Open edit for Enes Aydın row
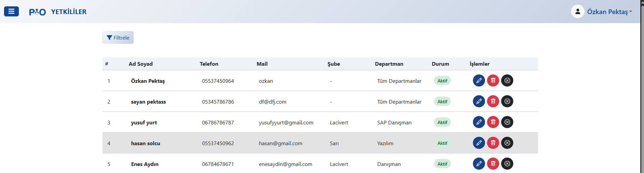 pyautogui.click(x=479, y=164)
